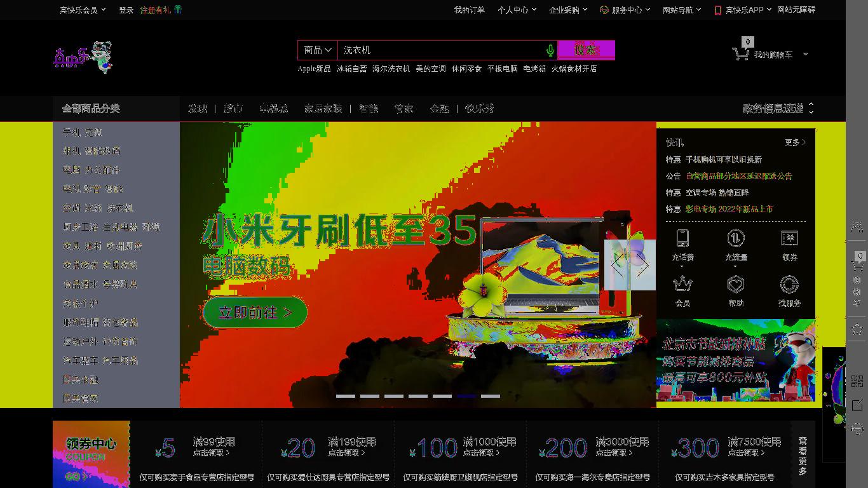Open the 充话费 phone top-up icon
Image resolution: width=868 pixels, height=488 pixels.
click(682, 238)
